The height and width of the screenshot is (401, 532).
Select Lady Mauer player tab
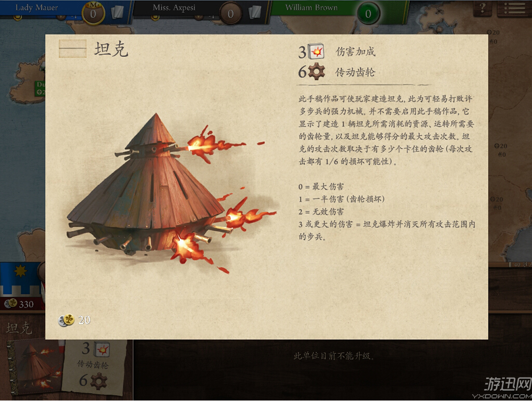click(x=64, y=9)
